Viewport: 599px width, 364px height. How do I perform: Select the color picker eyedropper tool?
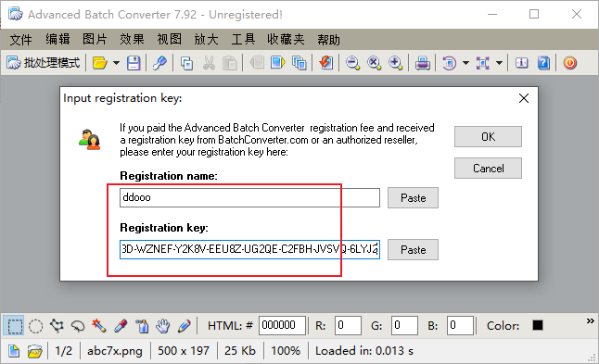(x=121, y=326)
